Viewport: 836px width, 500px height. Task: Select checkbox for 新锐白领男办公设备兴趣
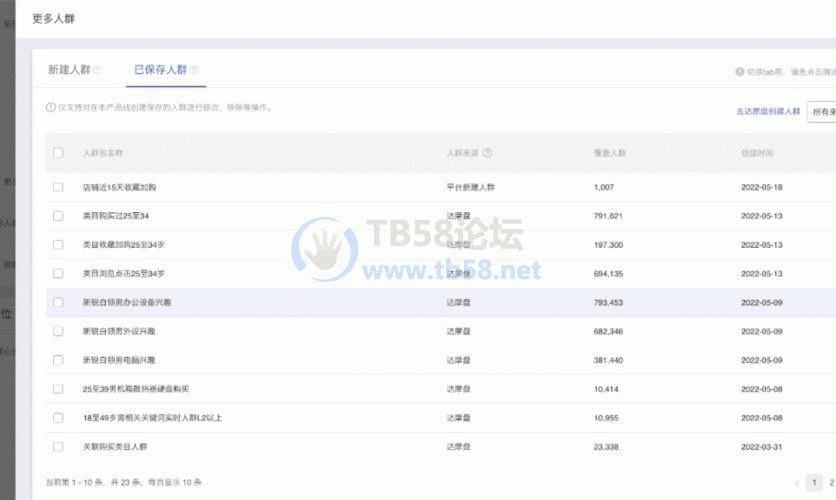point(58,302)
